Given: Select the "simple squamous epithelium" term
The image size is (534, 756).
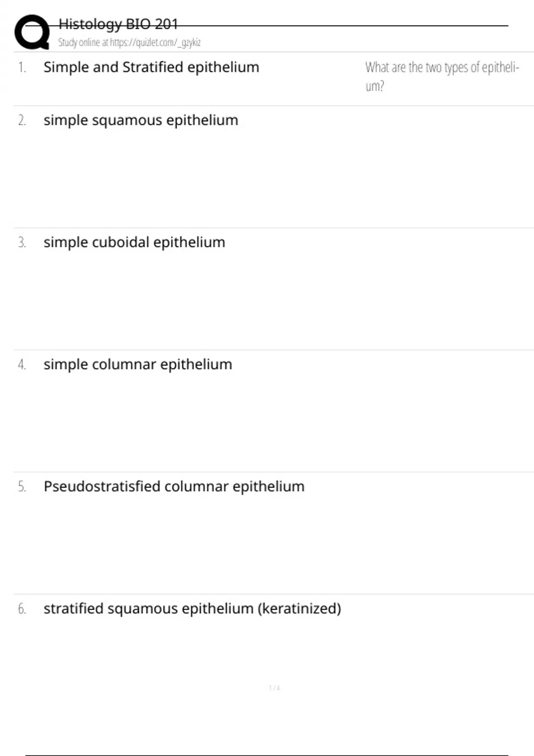Looking at the screenshot, I should coord(141,120).
